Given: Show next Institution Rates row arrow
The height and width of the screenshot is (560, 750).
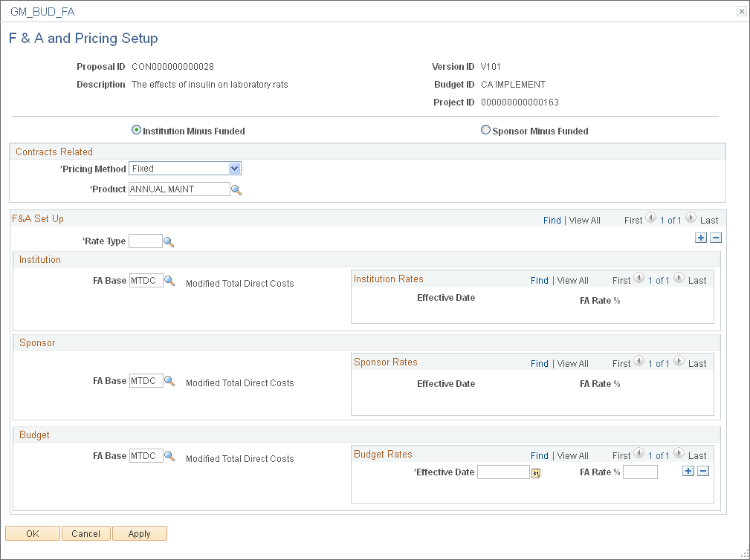Looking at the screenshot, I should tap(679, 278).
